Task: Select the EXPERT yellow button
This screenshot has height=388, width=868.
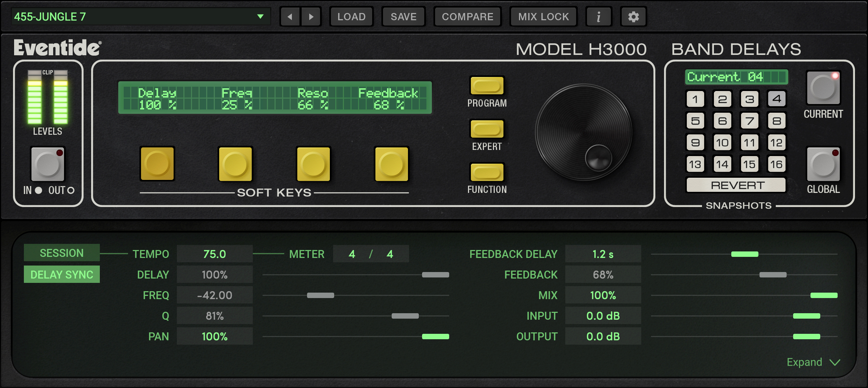Action: pos(487,129)
